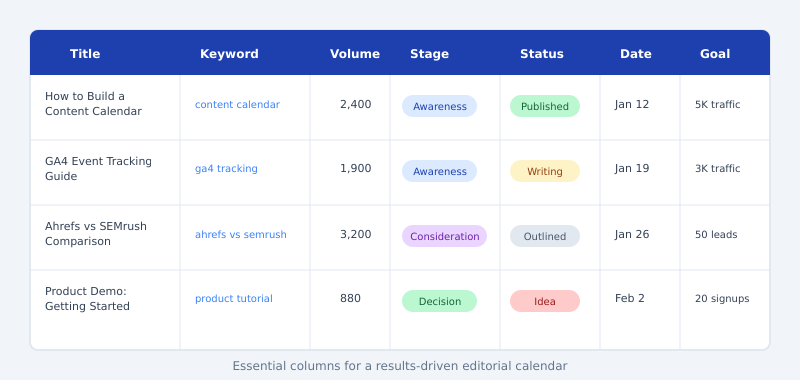
Task: Click the Writing status badge
Action: pyautogui.click(x=545, y=171)
